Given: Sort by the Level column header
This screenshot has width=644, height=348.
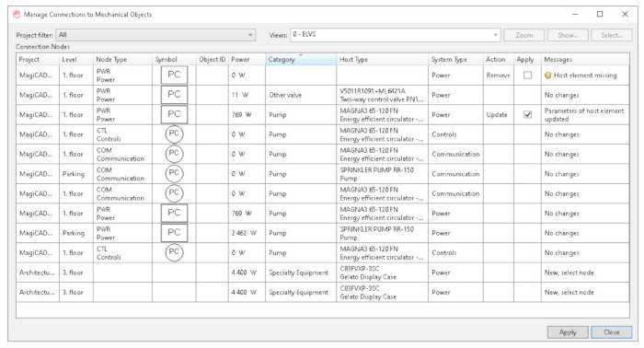Looking at the screenshot, I should 76,60.
